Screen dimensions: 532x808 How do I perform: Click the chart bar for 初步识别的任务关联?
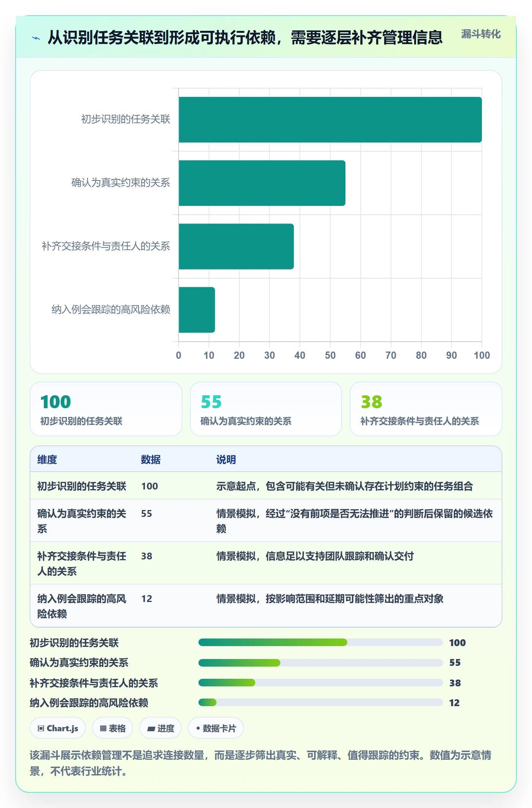(x=330, y=120)
